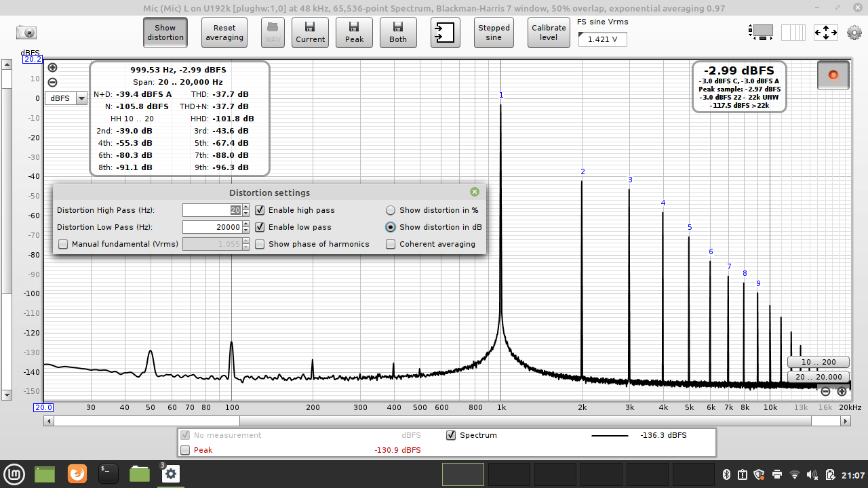Select Show distortion in %

tap(391, 210)
